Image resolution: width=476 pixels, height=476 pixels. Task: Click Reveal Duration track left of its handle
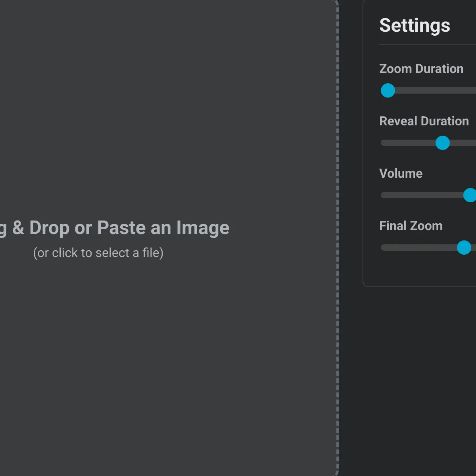coord(409,143)
